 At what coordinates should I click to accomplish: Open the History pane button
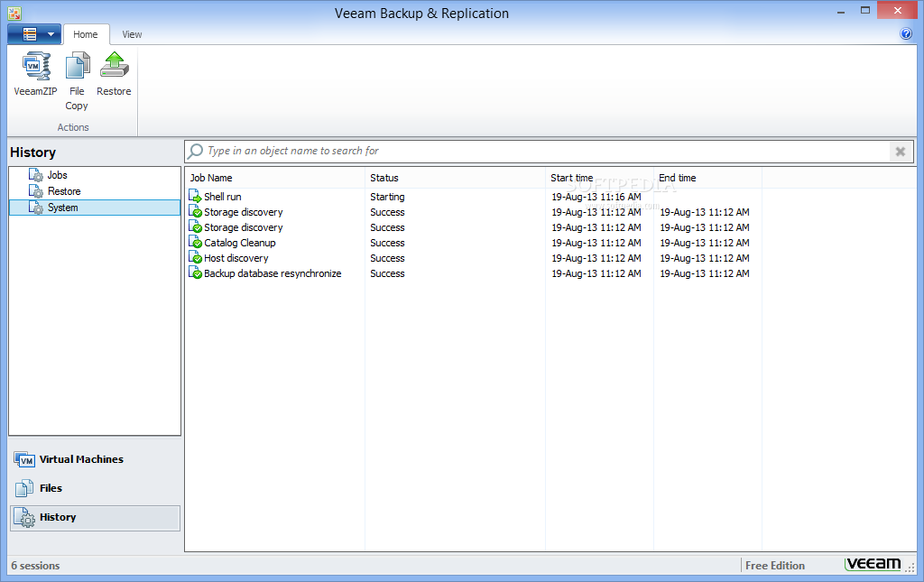[95, 518]
